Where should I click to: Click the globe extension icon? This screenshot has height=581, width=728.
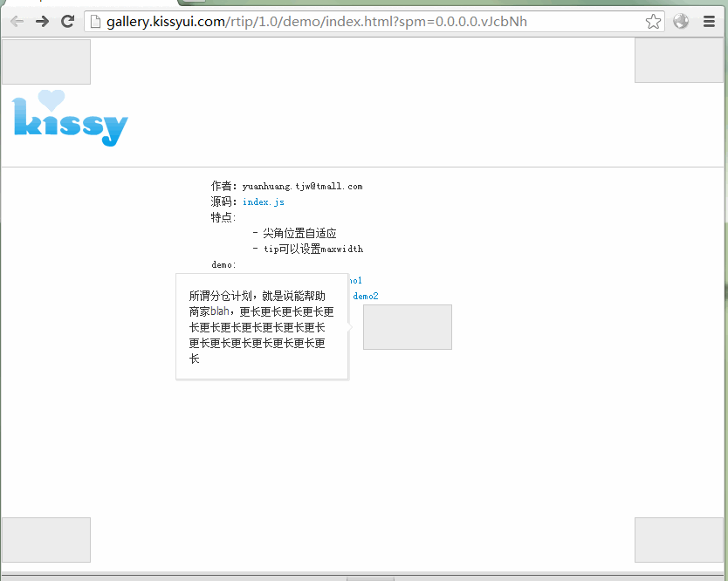[681, 22]
